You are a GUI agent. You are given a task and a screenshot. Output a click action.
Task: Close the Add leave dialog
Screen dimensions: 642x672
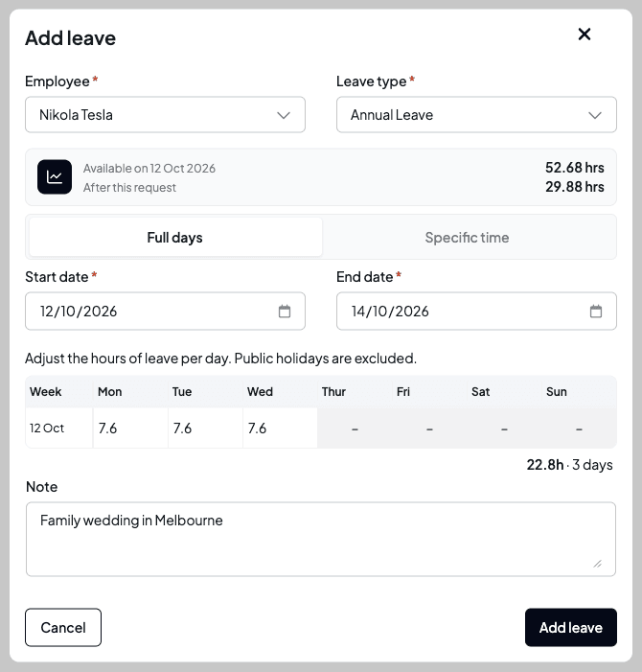coord(585,35)
